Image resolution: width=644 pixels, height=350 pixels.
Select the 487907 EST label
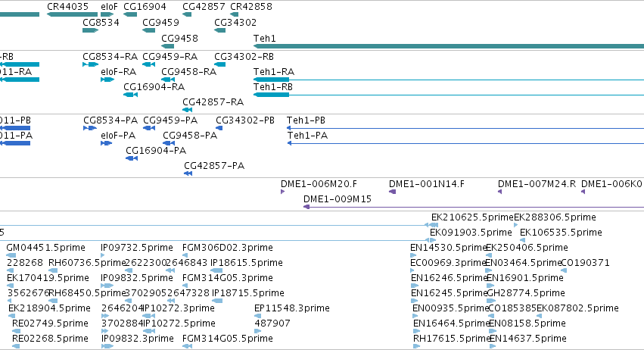point(272,323)
